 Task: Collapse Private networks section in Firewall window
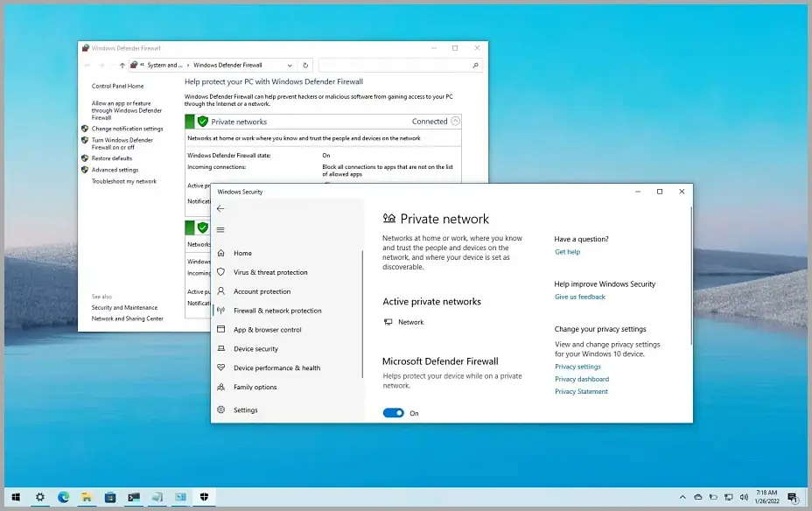click(x=455, y=121)
